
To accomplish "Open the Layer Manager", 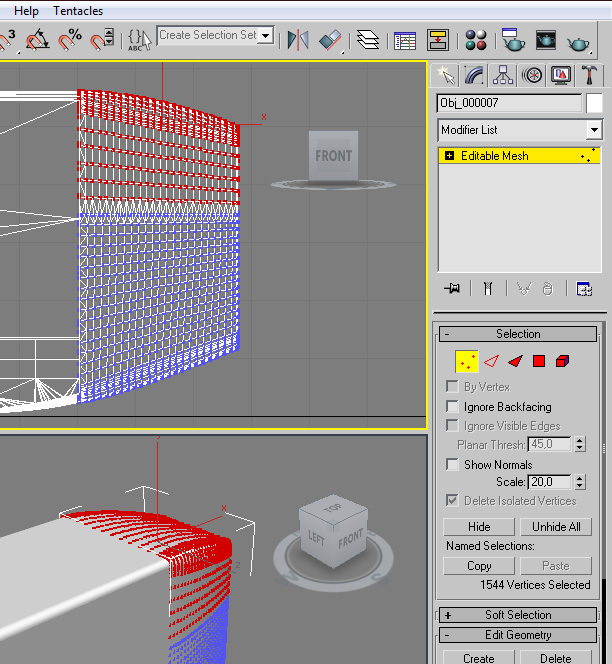I will coord(367,41).
